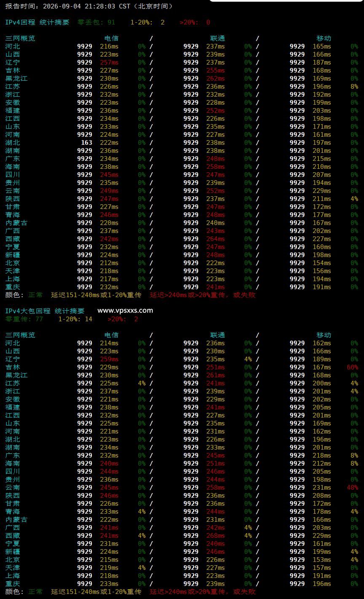Click 4% 联通 retransmit for 辽宁 in 大包回程

click(x=248, y=359)
